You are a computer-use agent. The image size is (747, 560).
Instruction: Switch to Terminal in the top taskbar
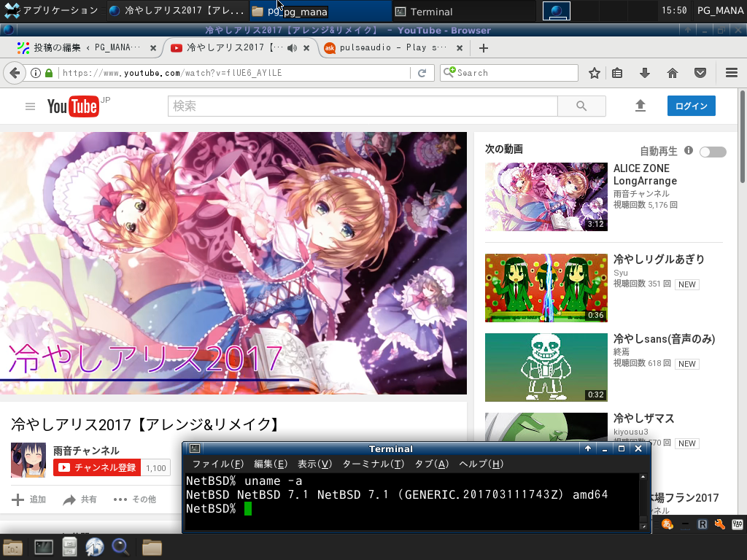(463, 11)
